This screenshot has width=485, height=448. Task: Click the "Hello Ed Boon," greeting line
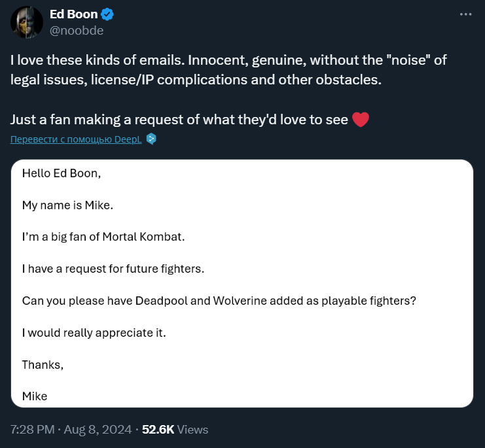coord(62,174)
